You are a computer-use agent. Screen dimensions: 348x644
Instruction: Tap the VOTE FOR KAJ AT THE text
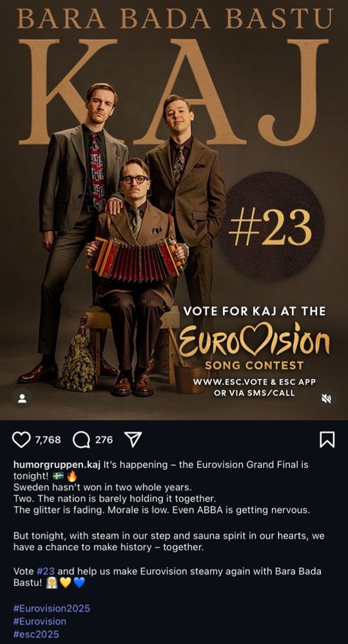[255, 311]
